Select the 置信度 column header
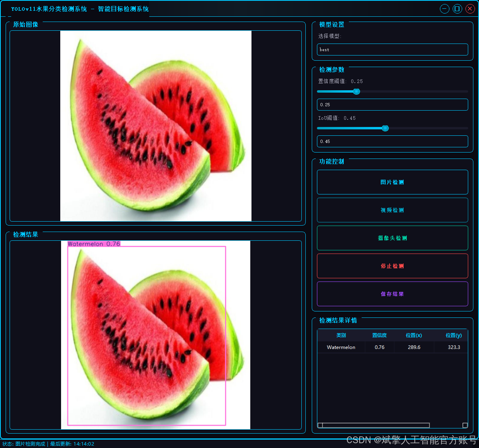The width and height of the screenshot is (479, 448). (x=380, y=335)
